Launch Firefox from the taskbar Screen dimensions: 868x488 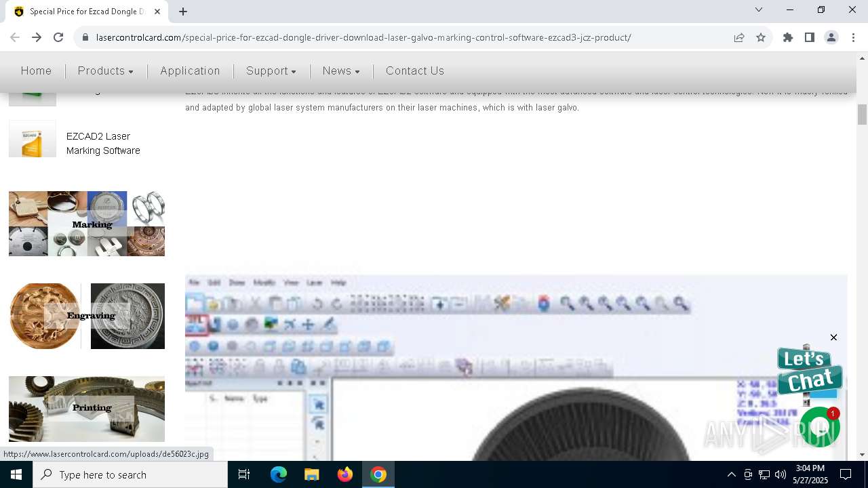(344, 474)
